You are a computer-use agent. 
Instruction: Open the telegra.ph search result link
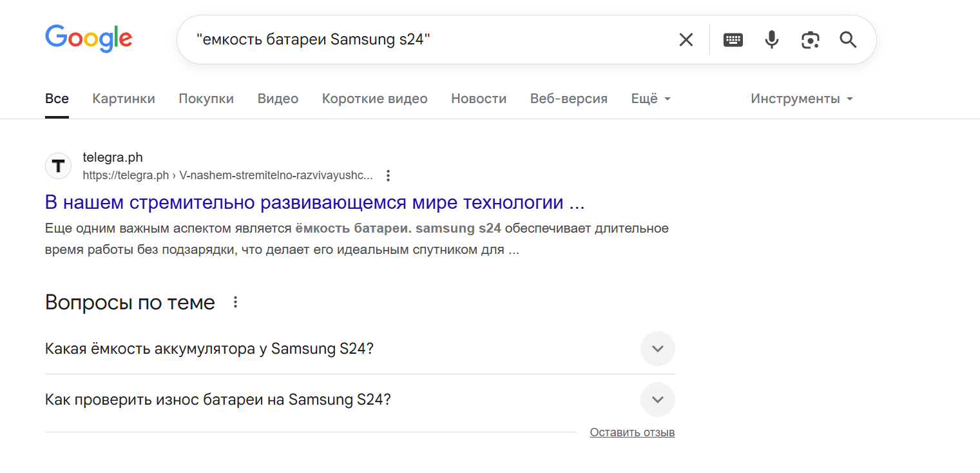[x=314, y=202]
